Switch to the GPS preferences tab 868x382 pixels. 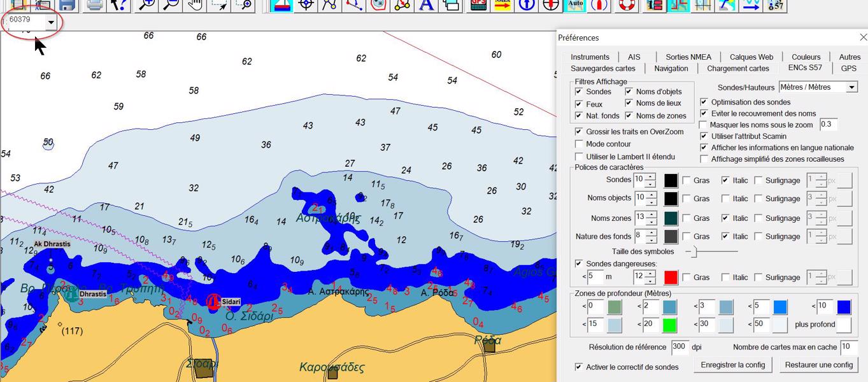coord(848,68)
